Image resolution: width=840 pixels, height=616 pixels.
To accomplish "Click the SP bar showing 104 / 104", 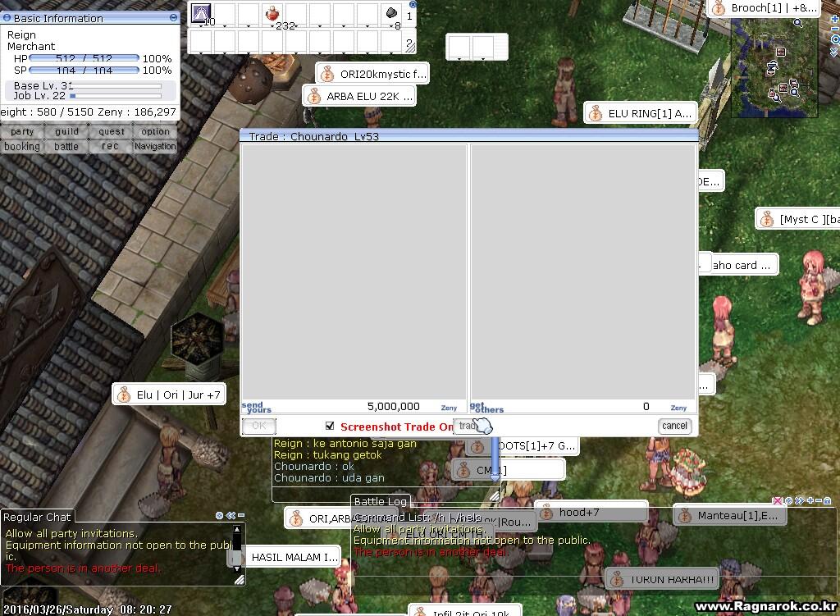I will tap(84, 70).
